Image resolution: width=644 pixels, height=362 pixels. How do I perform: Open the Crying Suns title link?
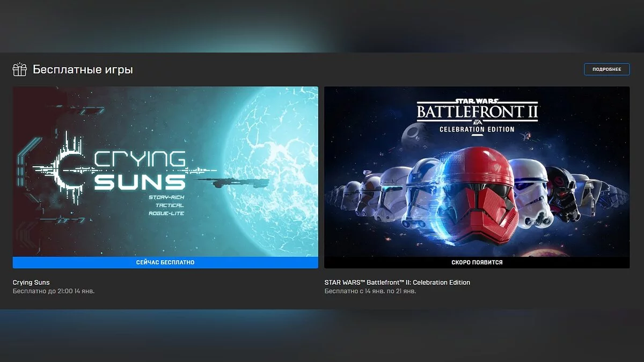tap(31, 283)
